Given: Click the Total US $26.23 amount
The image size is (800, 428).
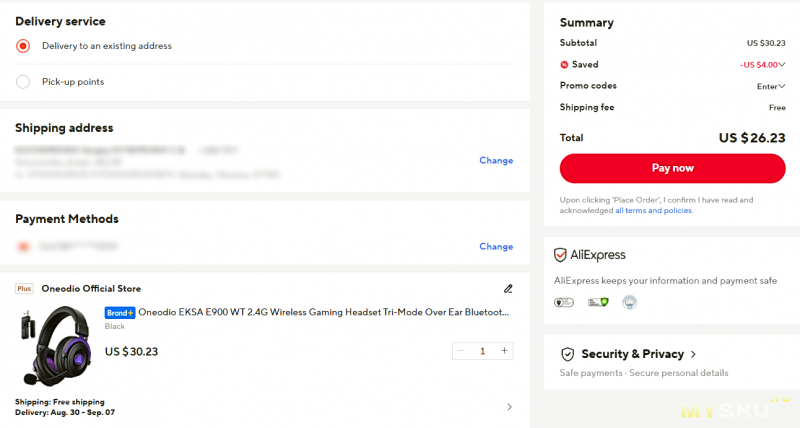Looking at the screenshot, I should 752,138.
